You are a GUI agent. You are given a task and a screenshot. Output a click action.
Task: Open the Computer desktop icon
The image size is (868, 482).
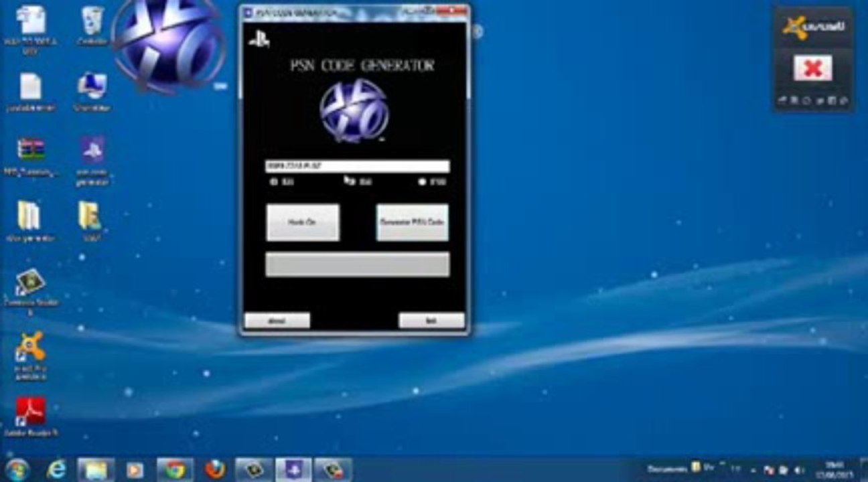[x=92, y=92]
